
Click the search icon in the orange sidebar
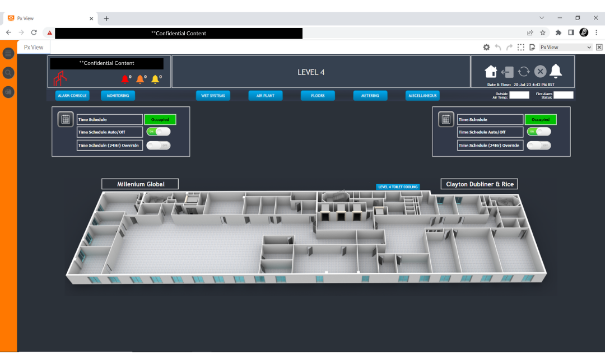(8, 73)
